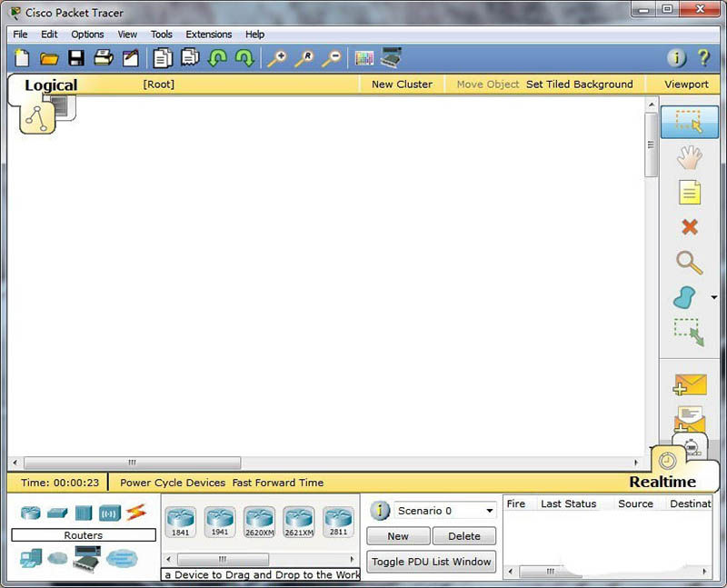The height and width of the screenshot is (588, 727).
Task: Choose the Delete red X tool
Action: coord(690,227)
